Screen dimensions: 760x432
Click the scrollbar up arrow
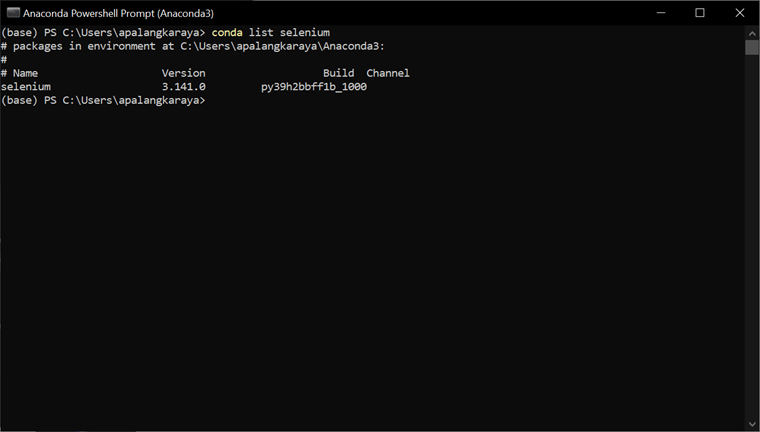click(752, 33)
